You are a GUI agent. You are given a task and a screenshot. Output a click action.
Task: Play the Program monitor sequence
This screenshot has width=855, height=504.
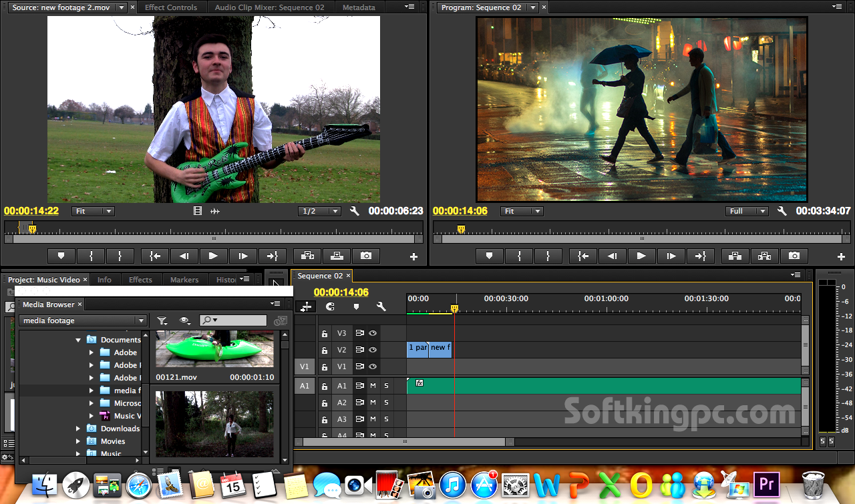pos(641,256)
